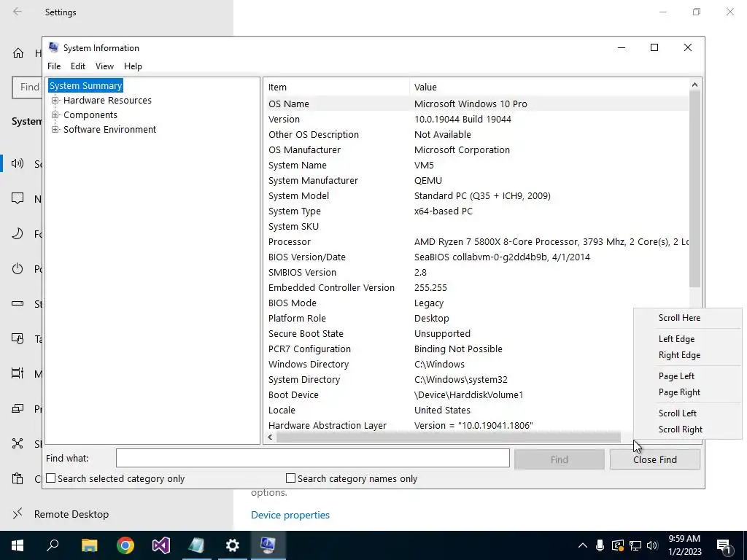Image resolution: width=747 pixels, height=560 pixels.
Task: Select the OS Name row
Action: [476, 104]
